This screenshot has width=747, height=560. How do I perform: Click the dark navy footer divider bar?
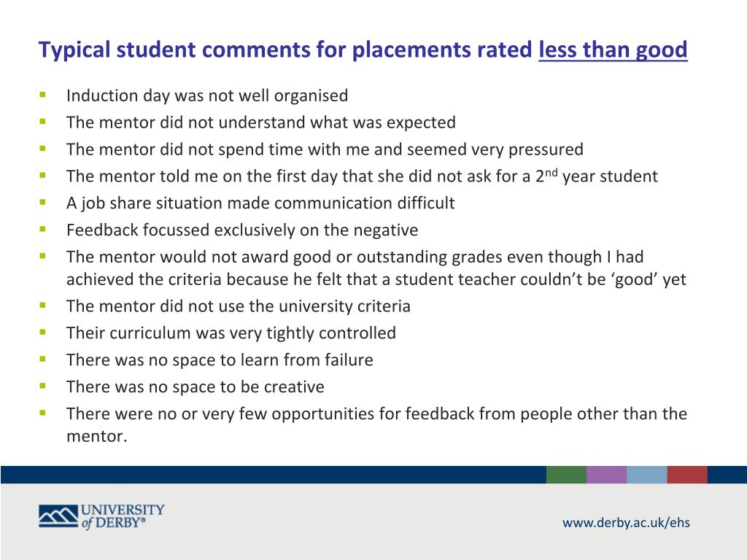pos(273,475)
